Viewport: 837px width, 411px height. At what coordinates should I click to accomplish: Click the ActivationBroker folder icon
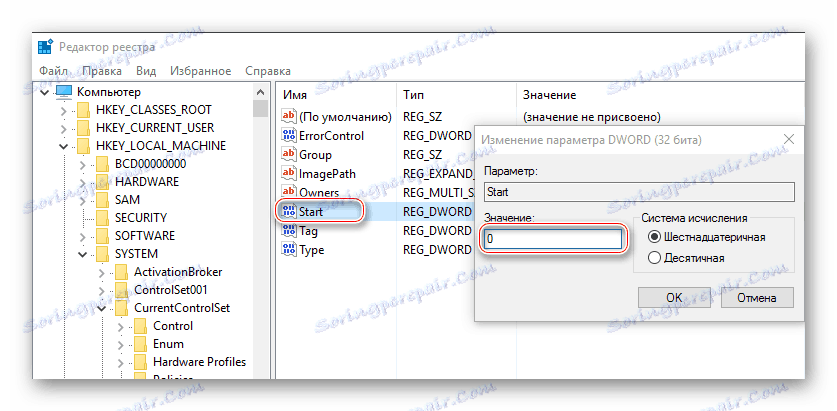click(x=122, y=272)
